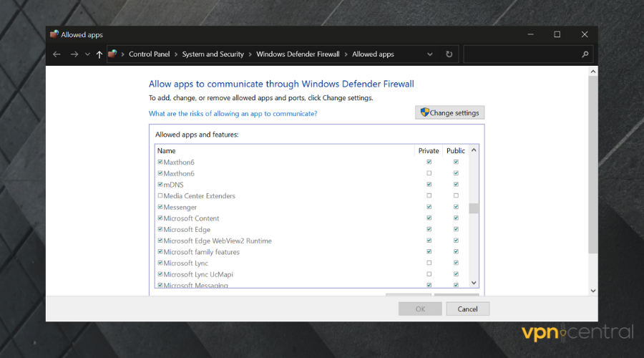Click the back navigation arrow

pyautogui.click(x=57, y=54)
